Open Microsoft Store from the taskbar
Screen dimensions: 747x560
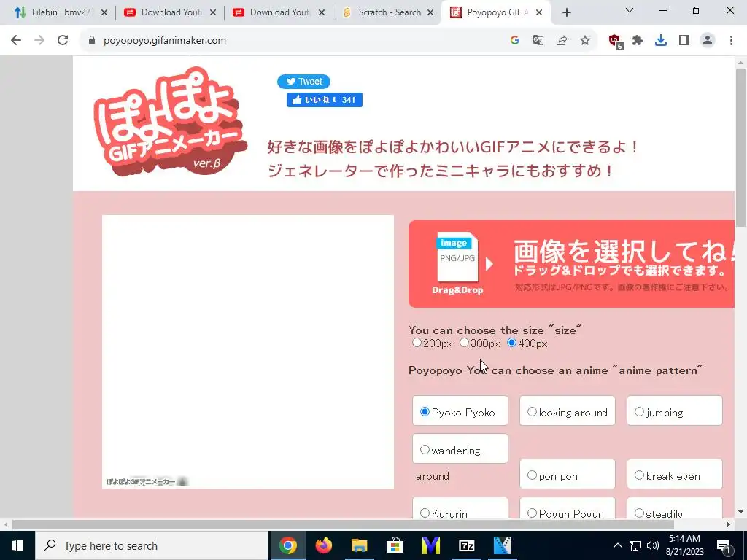[395, 545]
